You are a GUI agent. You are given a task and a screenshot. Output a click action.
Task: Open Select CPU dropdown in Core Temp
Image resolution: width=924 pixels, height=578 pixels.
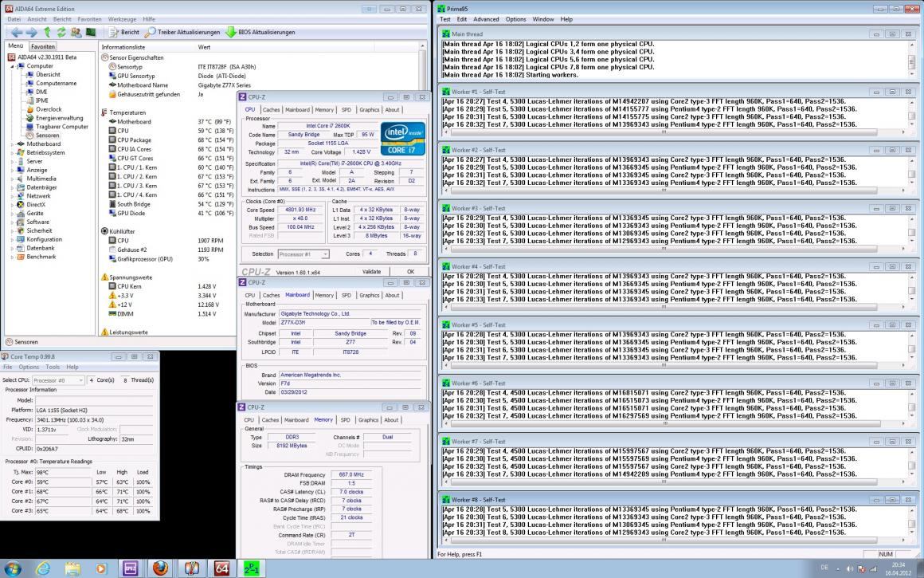(57, 380)
